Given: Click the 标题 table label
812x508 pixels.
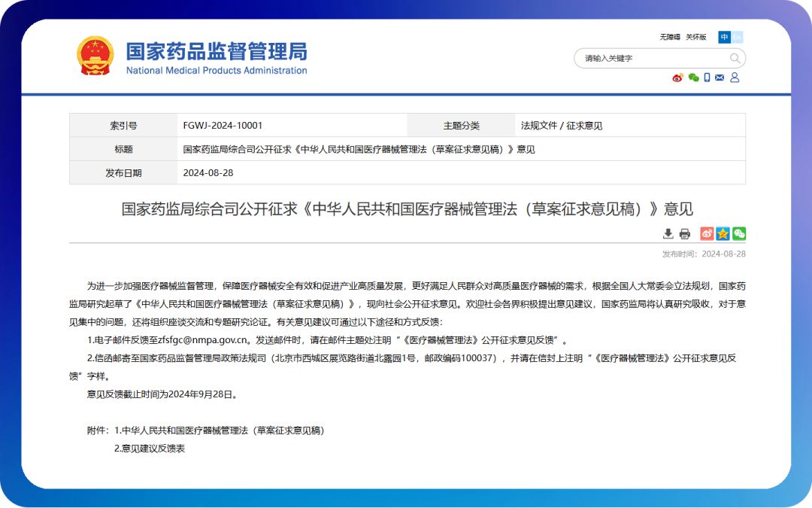Looking at the screenshot, I should (x=123, y=149).
